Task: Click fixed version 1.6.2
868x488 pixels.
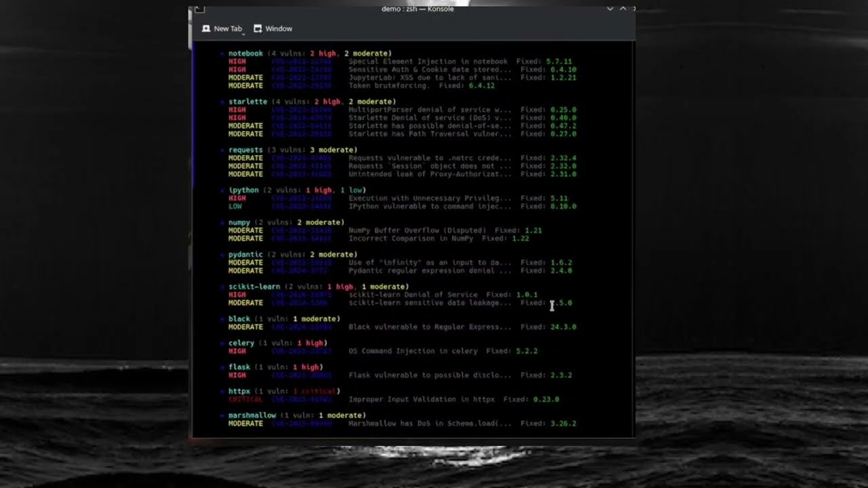Action: 561,263
